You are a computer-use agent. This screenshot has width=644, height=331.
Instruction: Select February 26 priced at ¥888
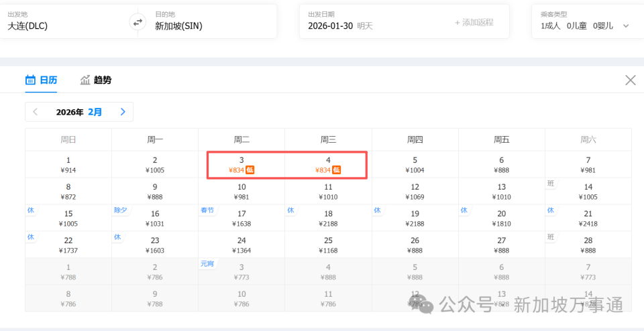[x=415, y=245]
